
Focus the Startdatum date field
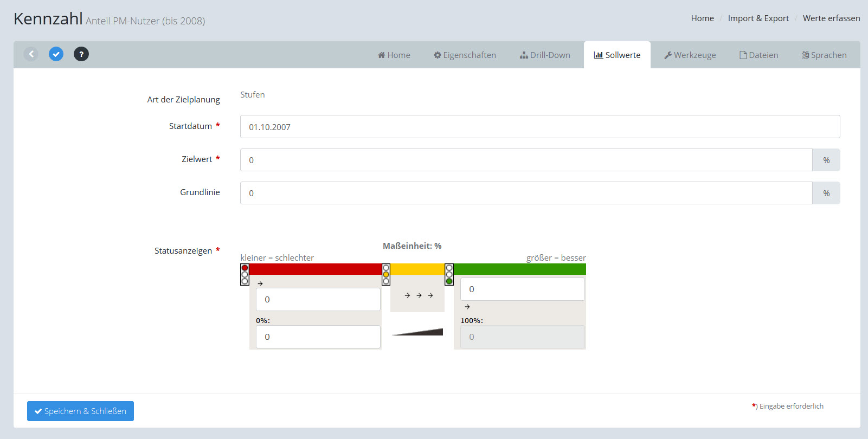click(539, 127)
